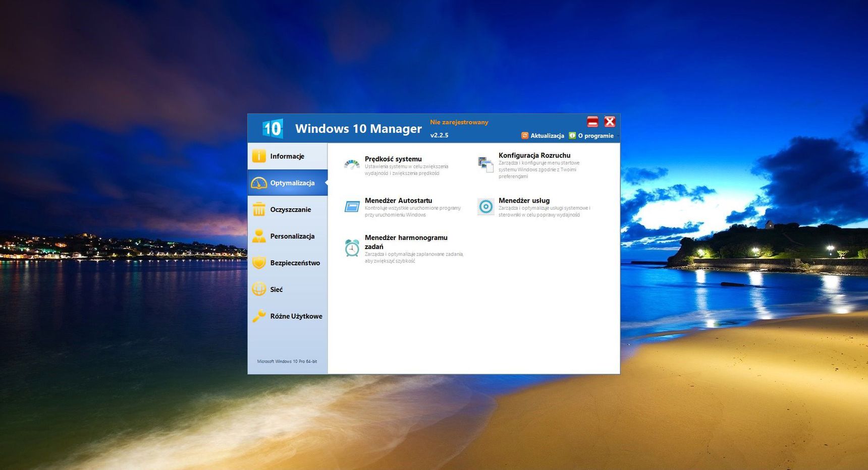Screen dimensions: 868x470
Task: Click the Aktualizacja link
Action: pos(547,136)
